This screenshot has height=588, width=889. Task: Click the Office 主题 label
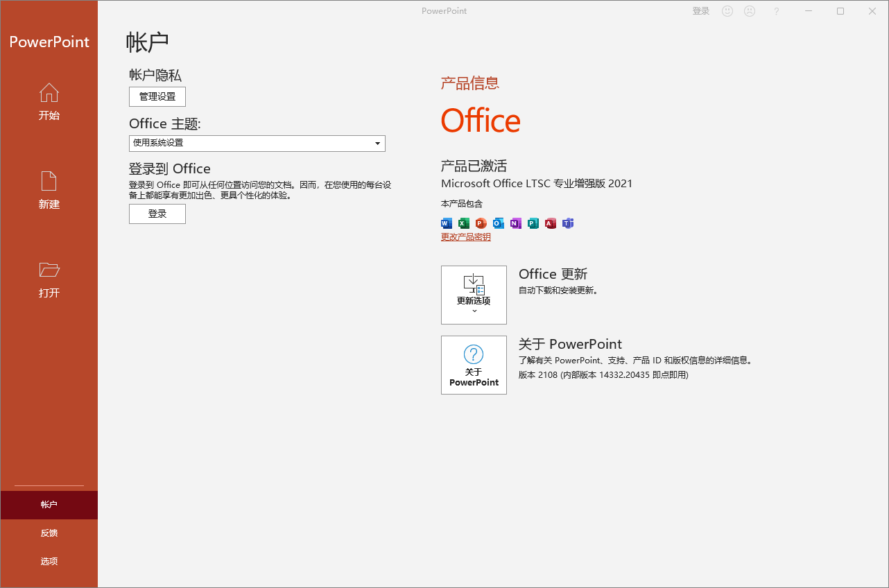(x=165, y=123)
